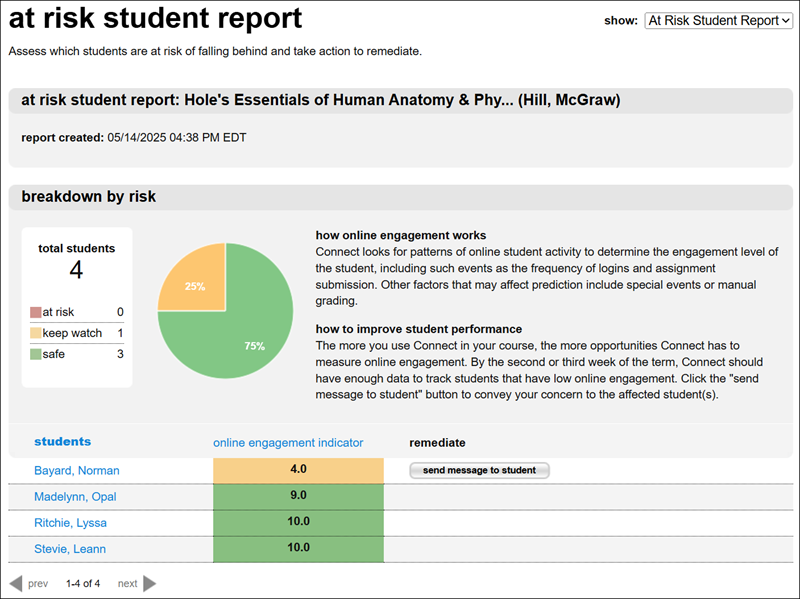
Task: Open student Stevie, Leann link
Action: [x=69, y=549]
